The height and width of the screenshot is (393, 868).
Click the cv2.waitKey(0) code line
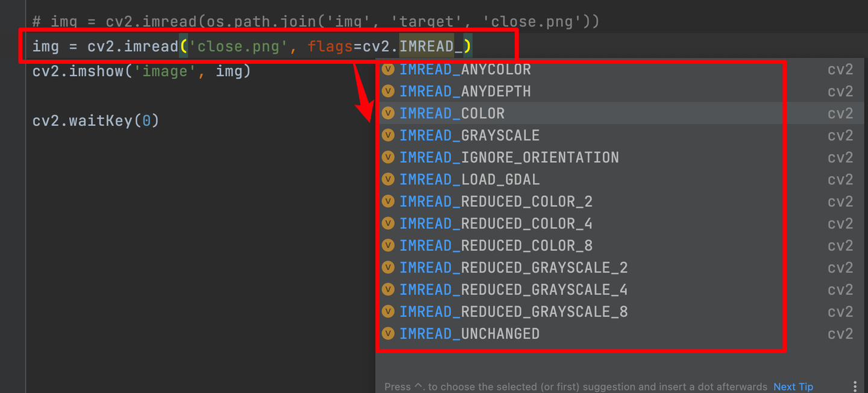click(x=95, y=121)
